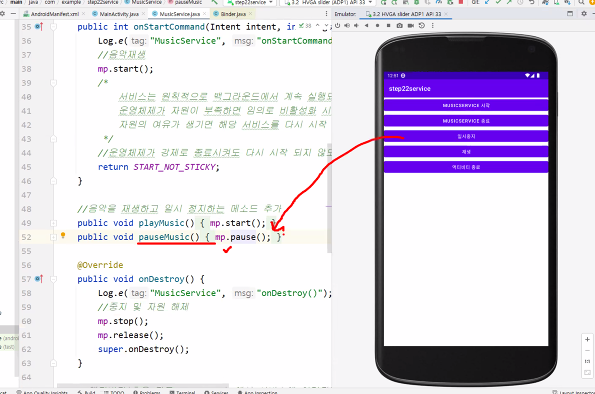Go to previous highlighted error arrow

tap(318, 26)
